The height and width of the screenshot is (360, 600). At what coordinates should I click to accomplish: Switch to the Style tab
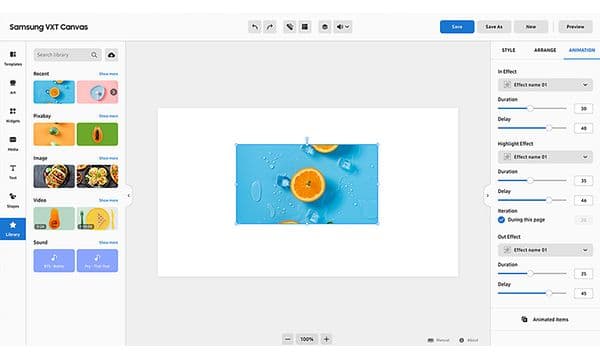pyautogui.click(x=509, y=50)
